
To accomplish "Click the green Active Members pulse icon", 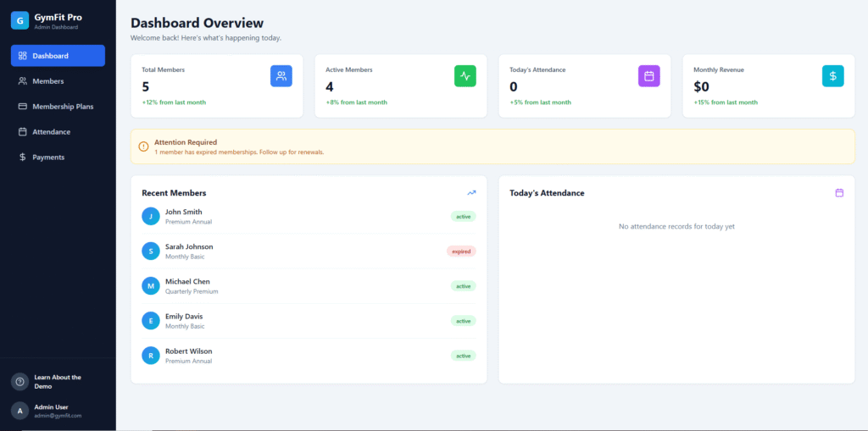I will point(465,76).
